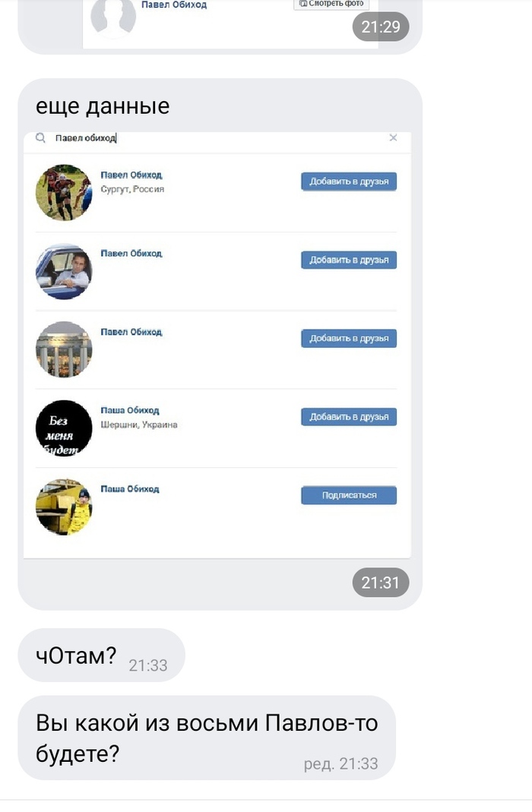532x812 pixels.
Task: Open avatar of man in blue car
Action: click(x=64, y=271)
